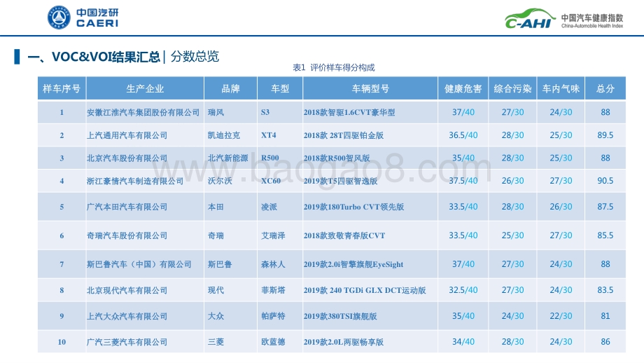Click trim 2018款智驱1.6CVT豪华型
Screen dimensions: 644x363
349,112
